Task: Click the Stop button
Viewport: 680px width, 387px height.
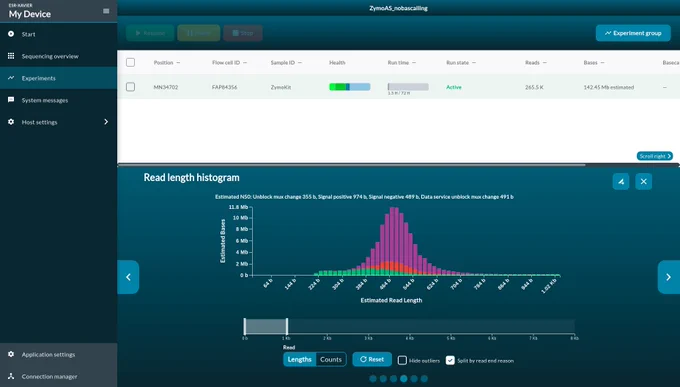Action: pyautogui.click(x=243, y=33)
